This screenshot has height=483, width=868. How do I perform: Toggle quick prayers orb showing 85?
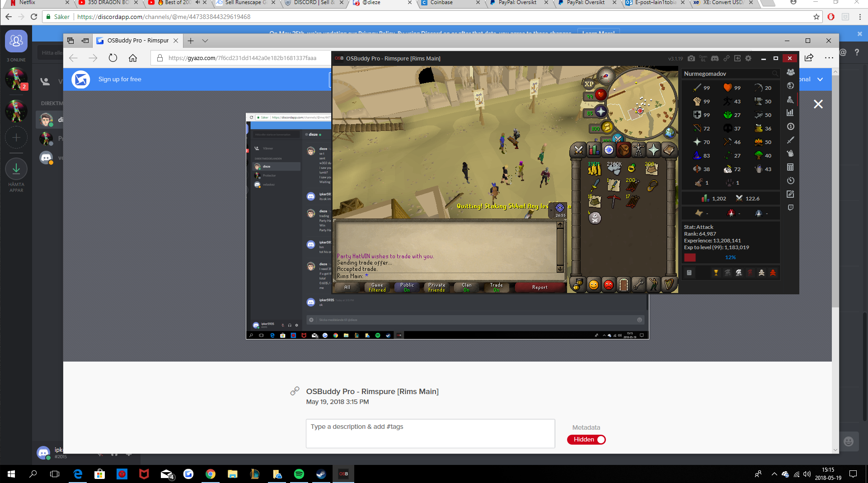click(596, 112)
